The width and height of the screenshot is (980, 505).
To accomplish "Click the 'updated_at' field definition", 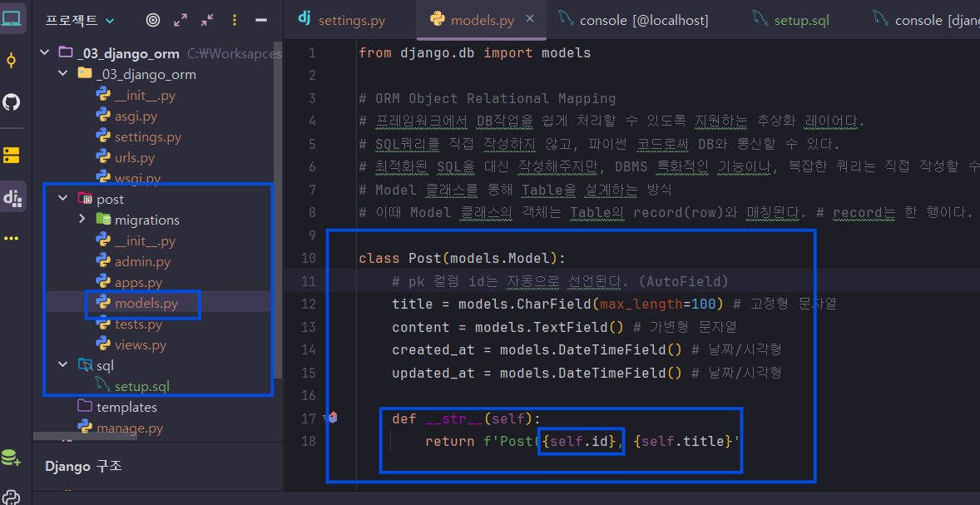I will coord(537,373).
